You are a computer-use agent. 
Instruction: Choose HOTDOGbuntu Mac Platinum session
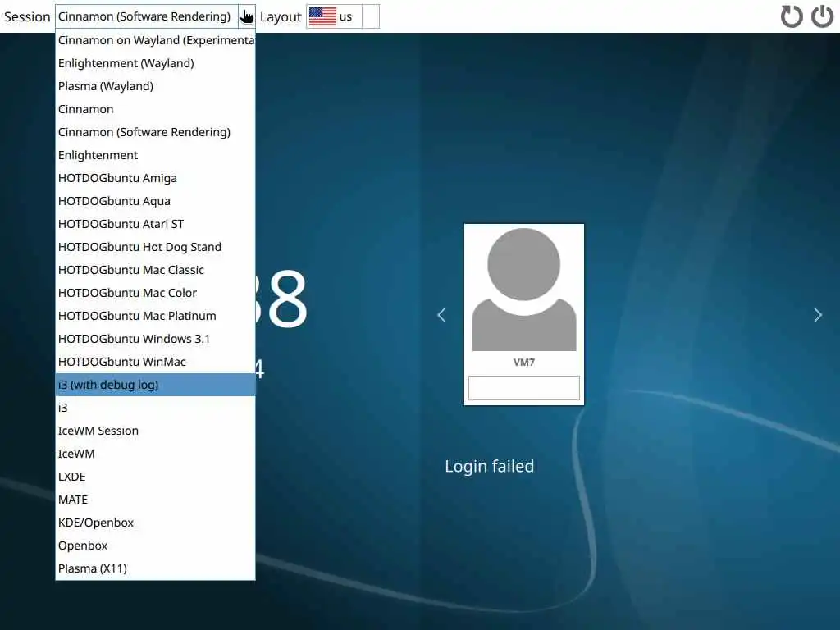(x=155, y=317)
